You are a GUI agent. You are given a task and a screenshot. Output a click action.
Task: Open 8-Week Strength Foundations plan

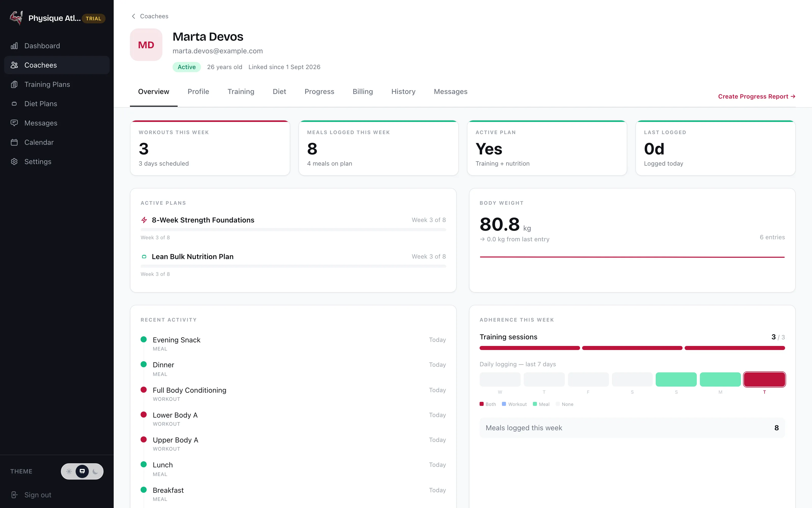point(203,220)
